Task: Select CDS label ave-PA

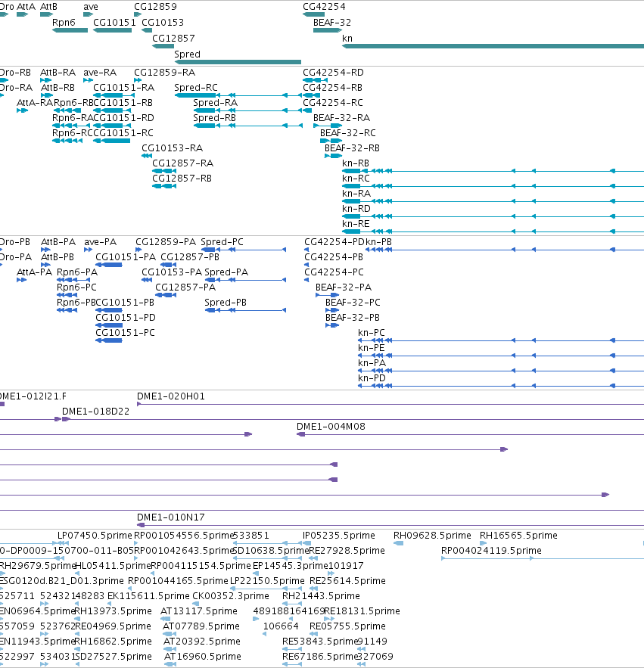Action: coord(100,242)
